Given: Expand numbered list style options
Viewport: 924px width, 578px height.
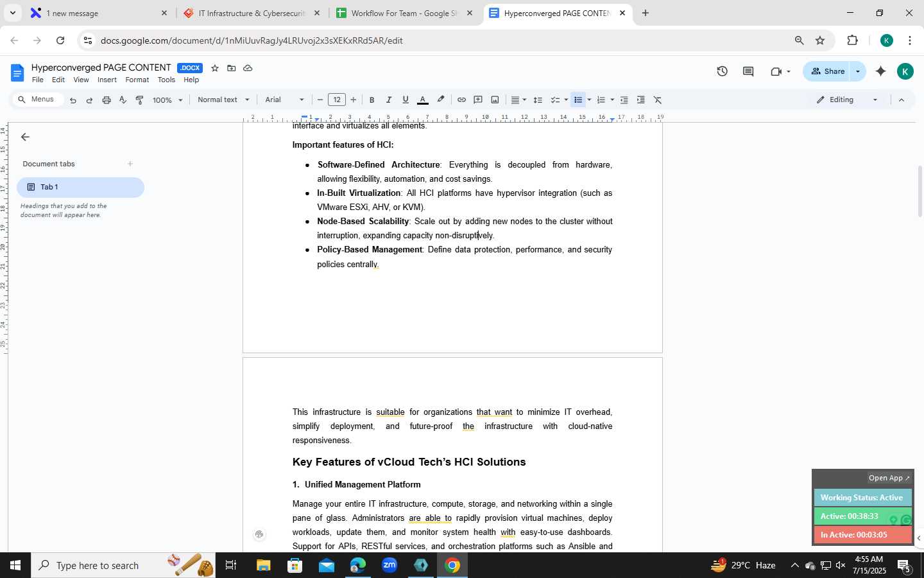Looking at the screenshot, I should click(x=612, y=100).
